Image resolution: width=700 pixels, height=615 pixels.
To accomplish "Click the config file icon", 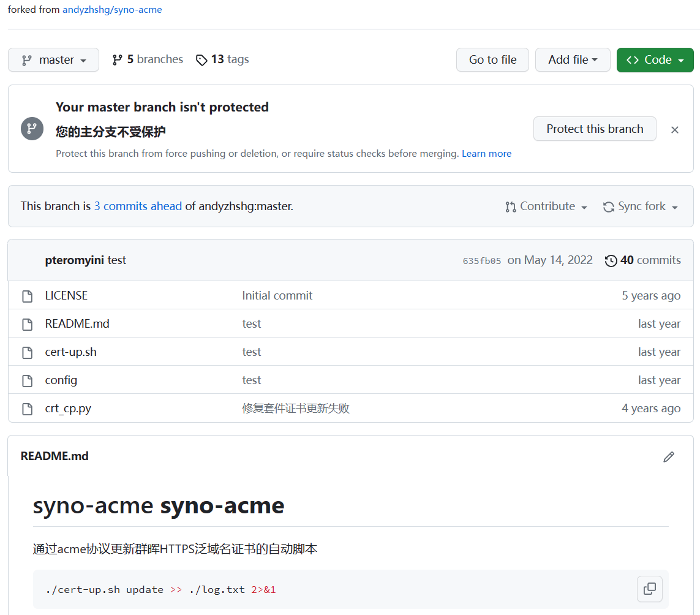I will click(27, 381).
